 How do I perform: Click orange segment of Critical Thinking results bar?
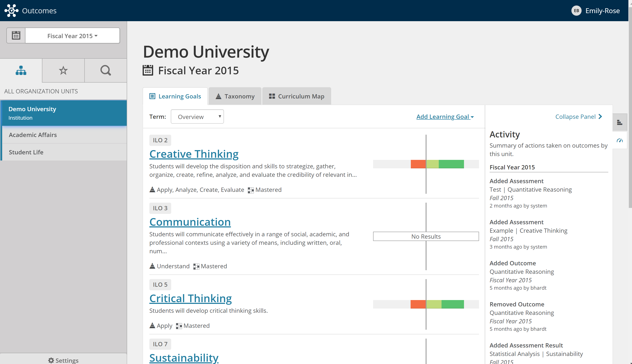pyautogui.click(x=418, y=304)
